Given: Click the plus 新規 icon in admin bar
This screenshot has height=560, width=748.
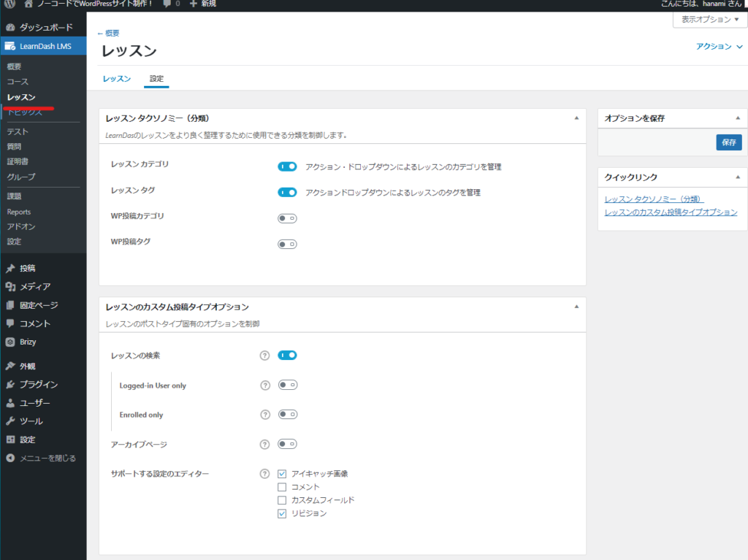Looking at the screenshot, I should [193, 4].
